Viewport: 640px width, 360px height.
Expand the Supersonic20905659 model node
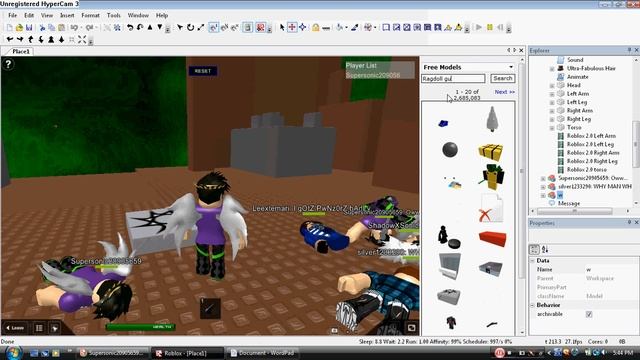click(x=543, y=179)
